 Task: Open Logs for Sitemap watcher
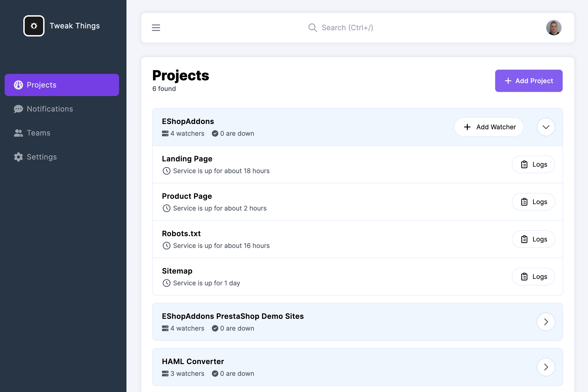[533, 277]
